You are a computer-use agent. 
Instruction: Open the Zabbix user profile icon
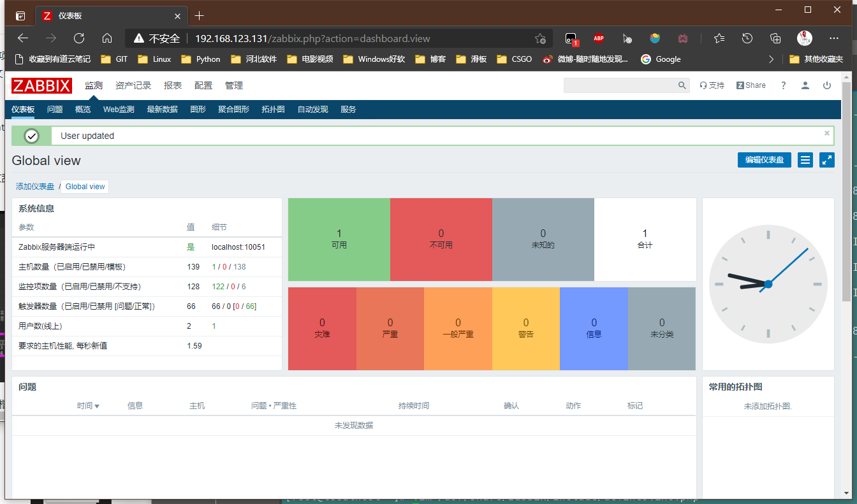coord(805,85)
